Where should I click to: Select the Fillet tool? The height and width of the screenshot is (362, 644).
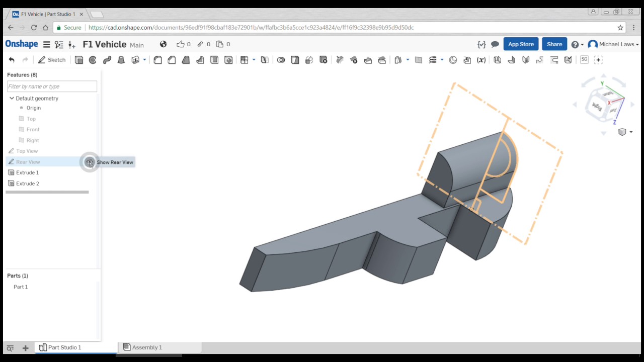click(157, 60)
